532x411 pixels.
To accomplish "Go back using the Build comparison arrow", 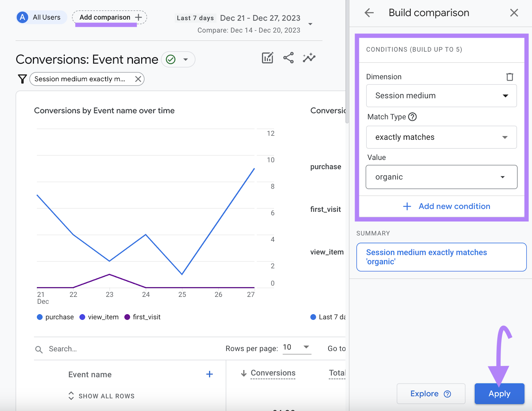I will (368, 12).
